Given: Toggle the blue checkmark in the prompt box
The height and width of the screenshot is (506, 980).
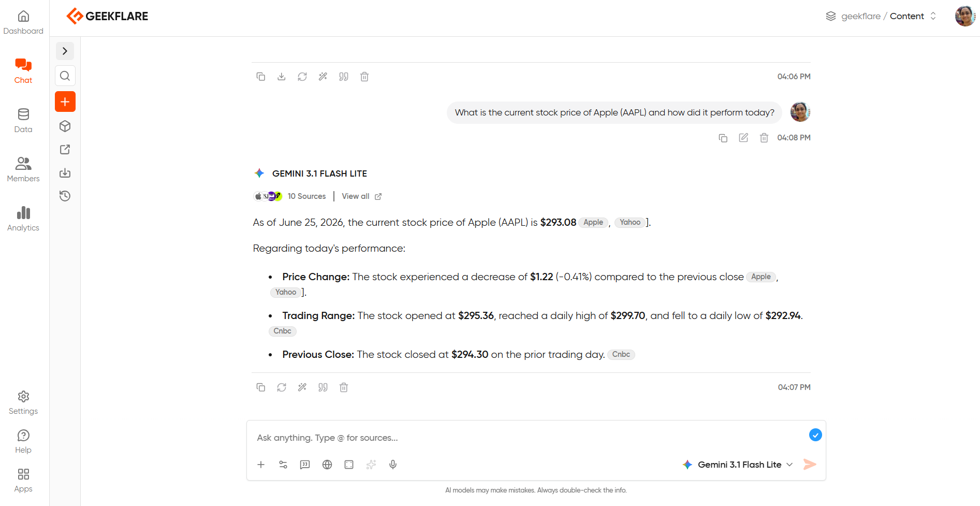Looking at the screenshot, I should (x=815, y=435).
